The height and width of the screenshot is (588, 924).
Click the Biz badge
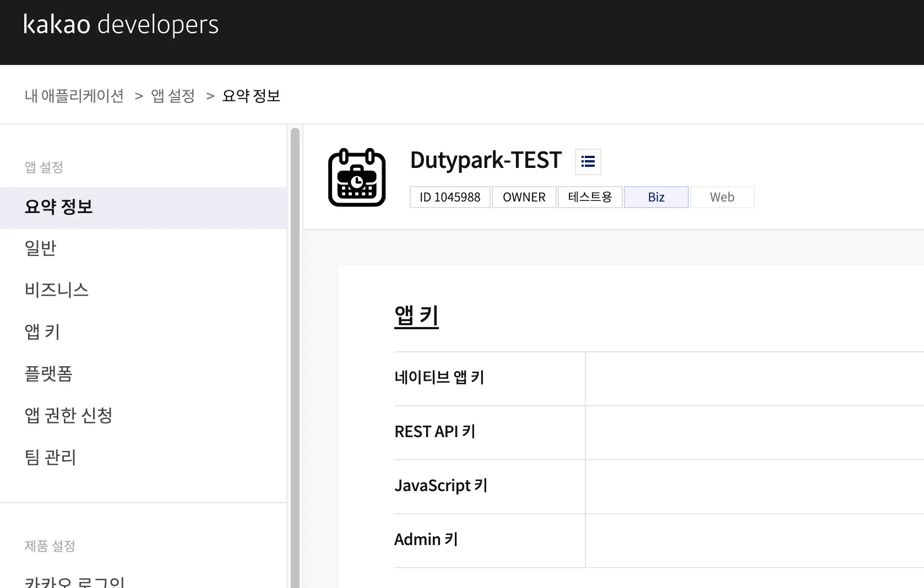pos(656,197)
